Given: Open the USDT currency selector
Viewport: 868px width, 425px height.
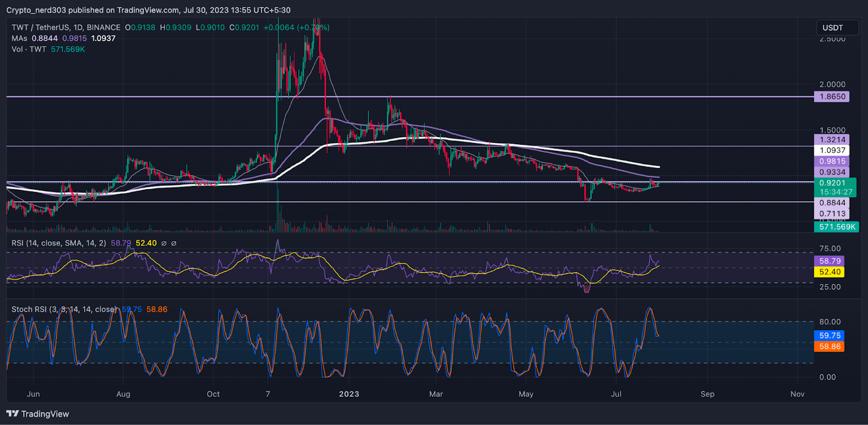Looking at the screenshot, I should 837,28.
